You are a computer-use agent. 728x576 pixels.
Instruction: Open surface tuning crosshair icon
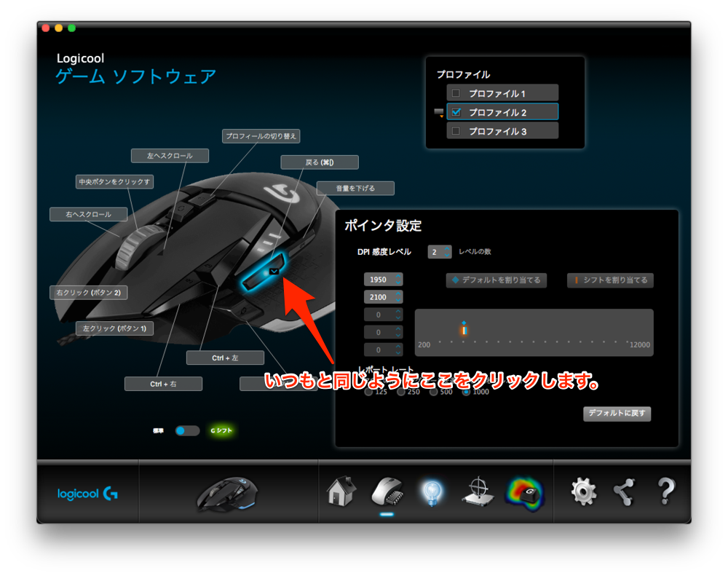pos(478,492)
